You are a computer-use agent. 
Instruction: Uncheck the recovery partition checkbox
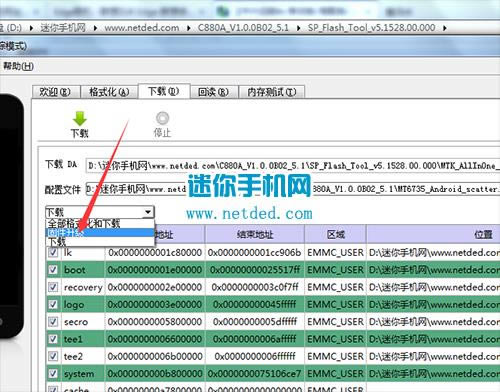pos(53,287)
